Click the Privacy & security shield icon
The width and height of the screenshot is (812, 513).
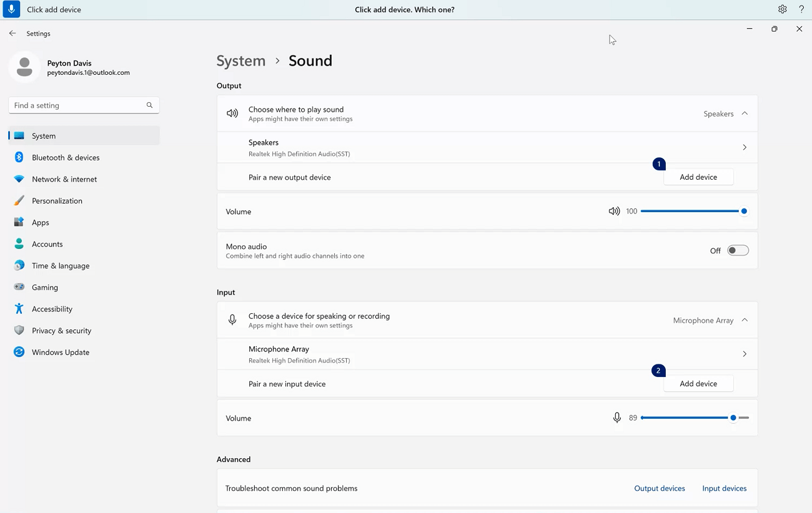pos(19,330)
